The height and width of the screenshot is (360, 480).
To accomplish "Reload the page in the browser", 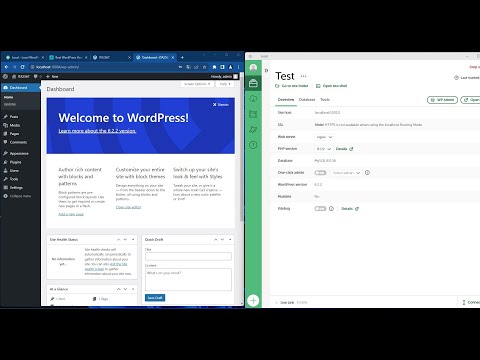I will tap(22, 67).
